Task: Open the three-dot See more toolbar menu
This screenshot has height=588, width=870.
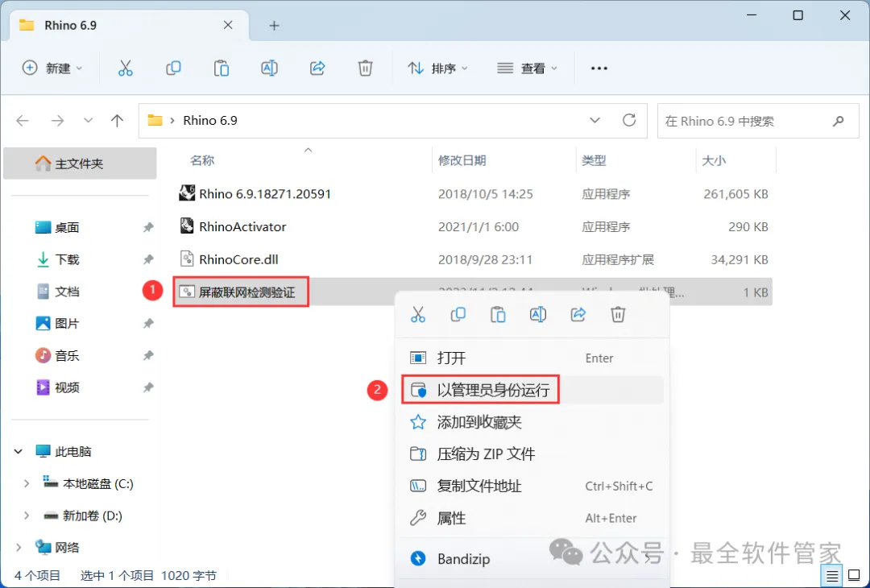Action: pos(599,68)
